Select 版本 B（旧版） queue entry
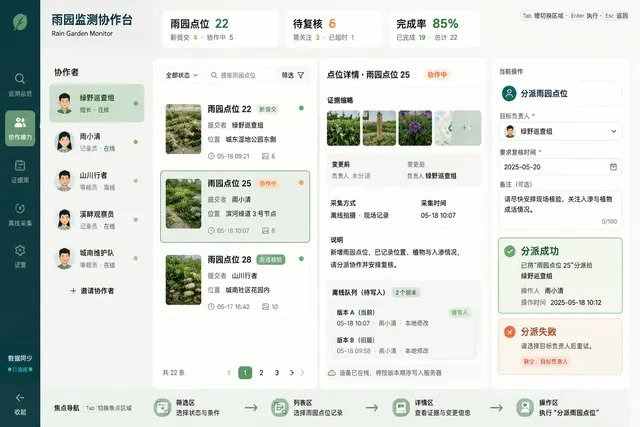This screenshot has width=640, height=427. click(404, 345)
